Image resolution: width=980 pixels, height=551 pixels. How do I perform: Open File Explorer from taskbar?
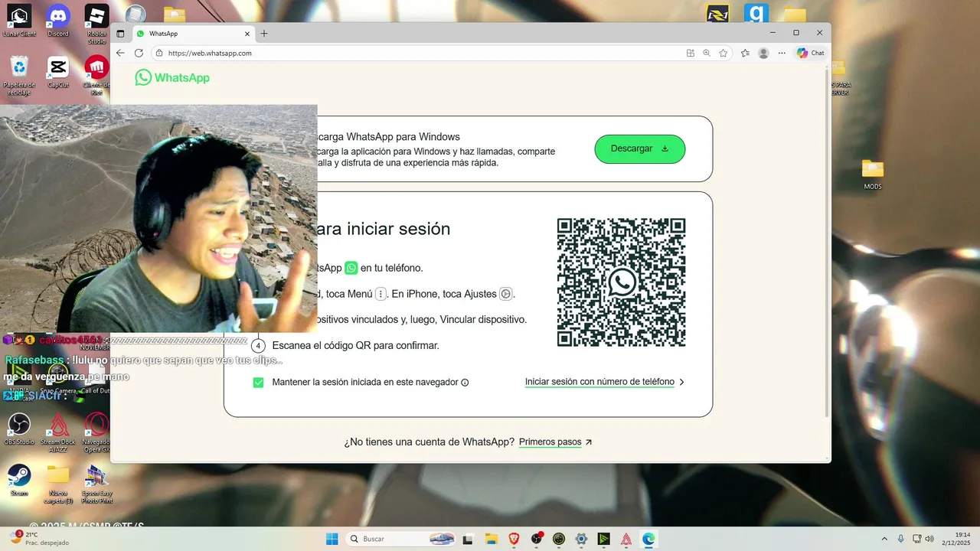click(x=492, y=539)
